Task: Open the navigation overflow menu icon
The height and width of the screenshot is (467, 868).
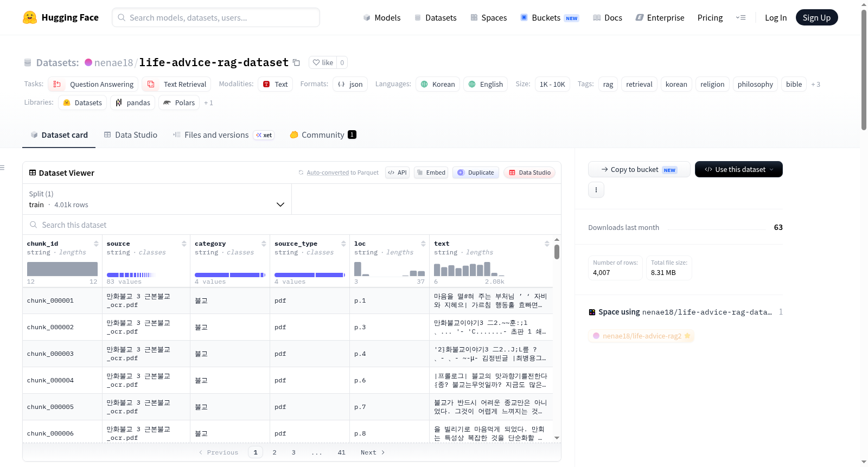Action: point(741,17)
